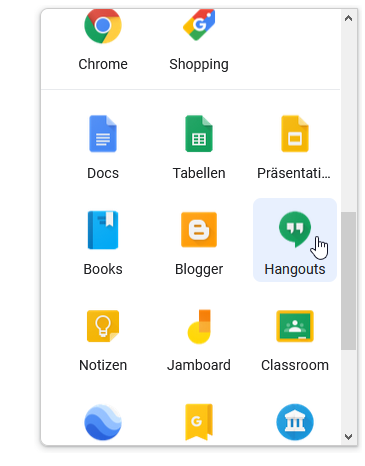
Task: Launch Google Docs
Action: tap(103, 134)
